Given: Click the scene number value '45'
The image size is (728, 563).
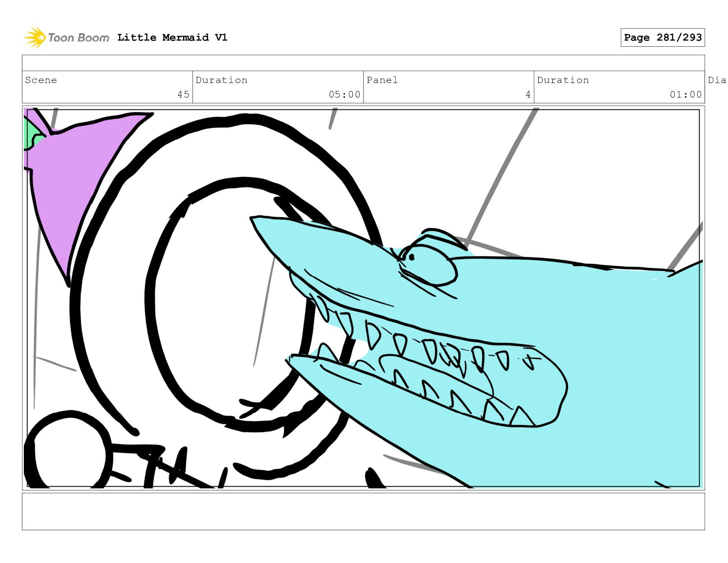Looking at the screenshot, I should (184, 94).
